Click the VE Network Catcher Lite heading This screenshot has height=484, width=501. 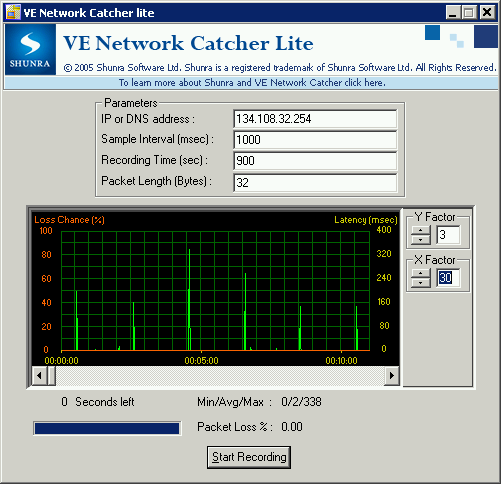pos(188,43)
